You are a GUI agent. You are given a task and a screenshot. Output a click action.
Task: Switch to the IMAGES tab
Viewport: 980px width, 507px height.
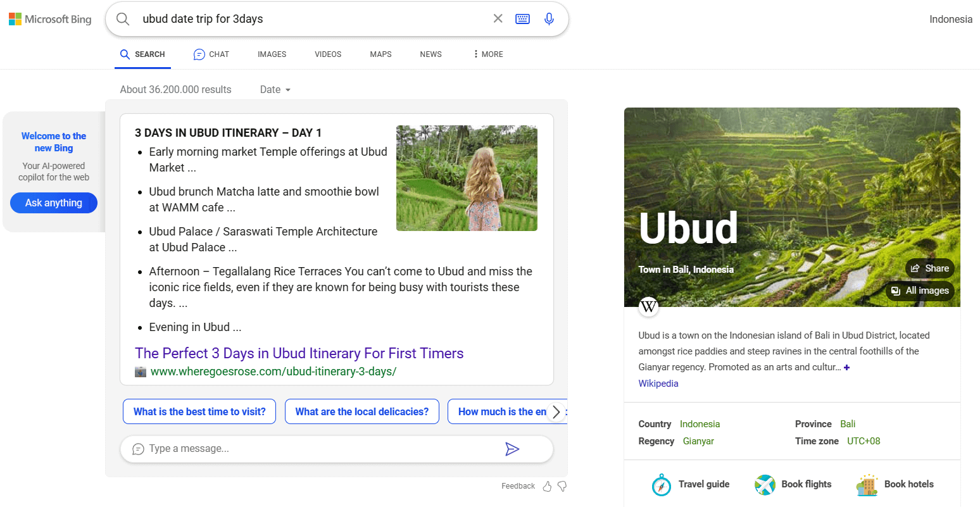point(272,54)
